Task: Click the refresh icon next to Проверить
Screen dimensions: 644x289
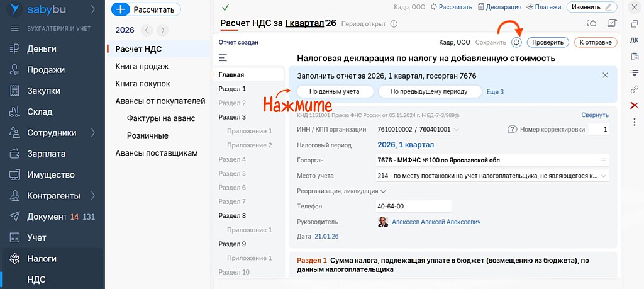Action: coord(516,42)
